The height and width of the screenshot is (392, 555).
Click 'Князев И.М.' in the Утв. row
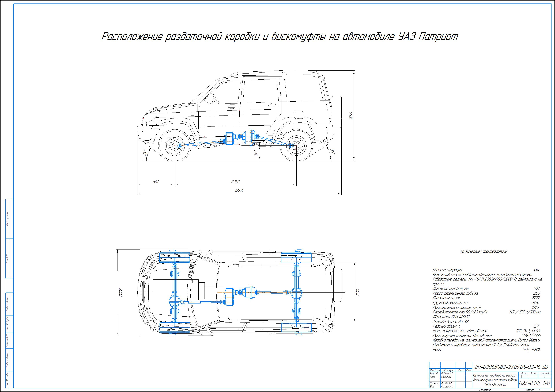point(447,386)
